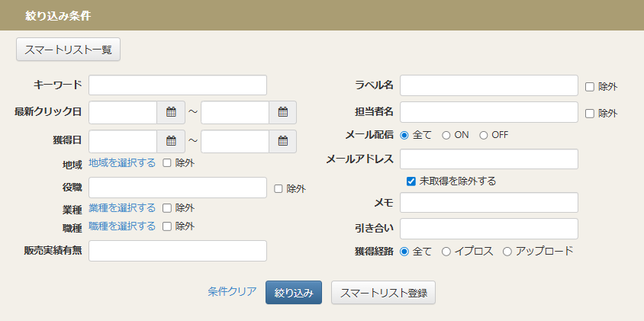Viewport: 644px width, 321px height.
Task: Click the 最新クリック日 end date field
Action: [x=235, y=112]
